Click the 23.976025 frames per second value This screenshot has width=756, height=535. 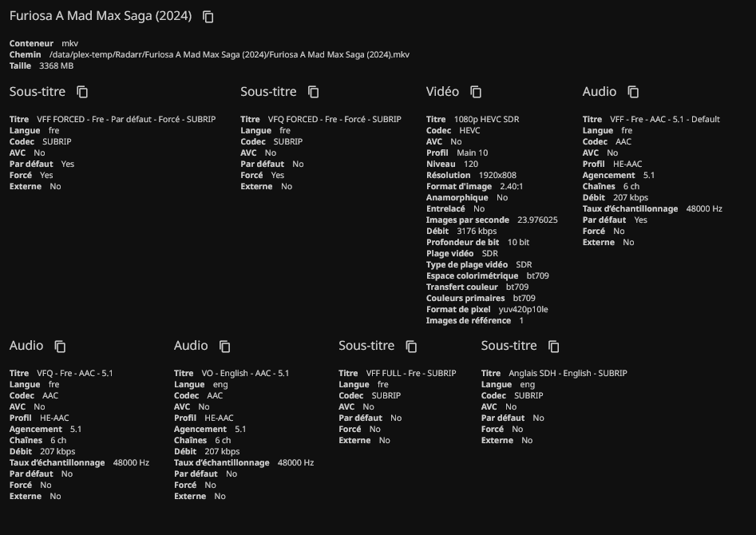click(x=537, y=220)
